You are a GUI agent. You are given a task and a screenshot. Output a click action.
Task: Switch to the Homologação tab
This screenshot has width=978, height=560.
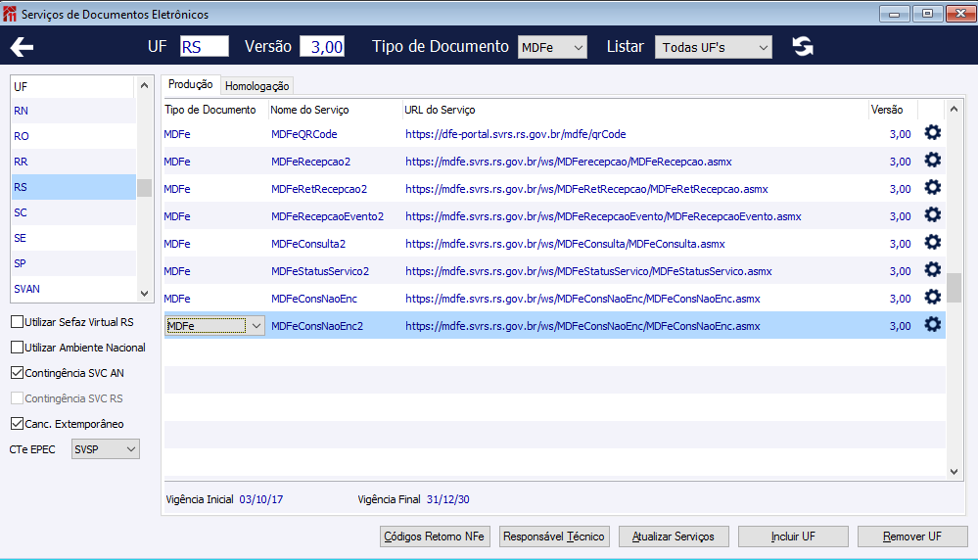coord(256,86)
